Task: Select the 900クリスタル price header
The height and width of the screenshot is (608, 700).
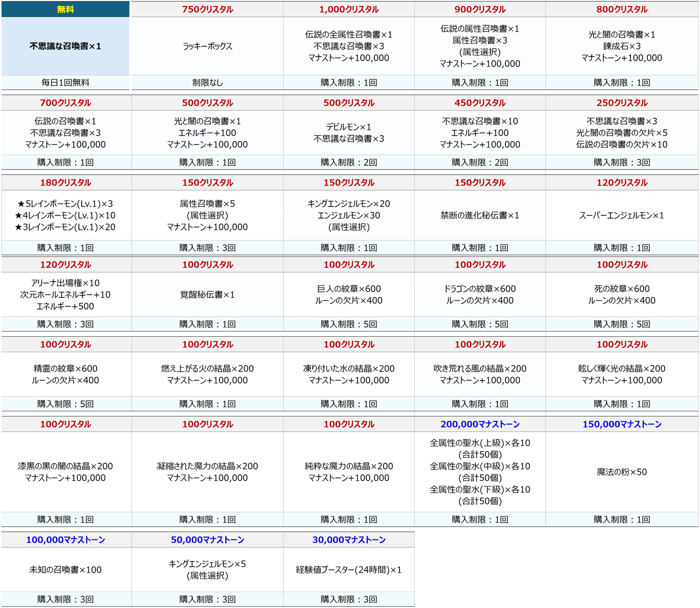Action: click(x=480, y=9)
